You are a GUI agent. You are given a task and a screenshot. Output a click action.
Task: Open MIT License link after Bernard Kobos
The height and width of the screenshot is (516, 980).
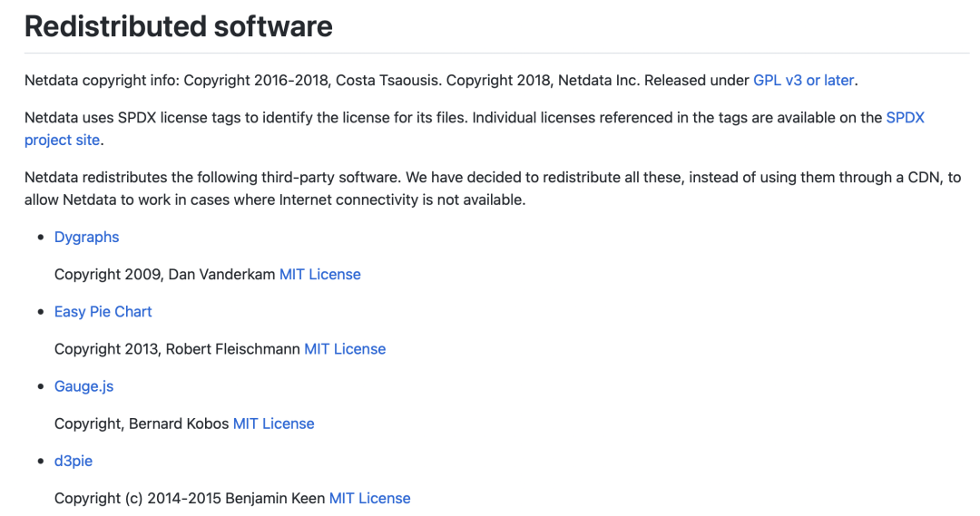tap(274, 424)
